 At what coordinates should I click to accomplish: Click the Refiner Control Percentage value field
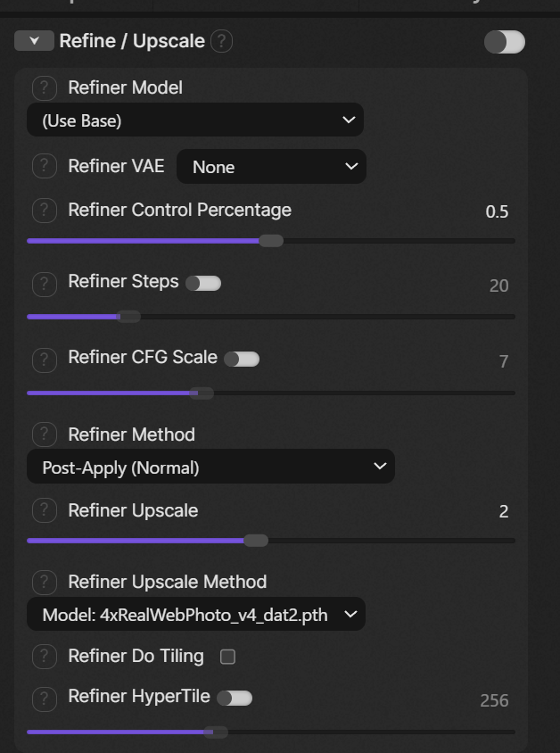[x=496, y=211]
